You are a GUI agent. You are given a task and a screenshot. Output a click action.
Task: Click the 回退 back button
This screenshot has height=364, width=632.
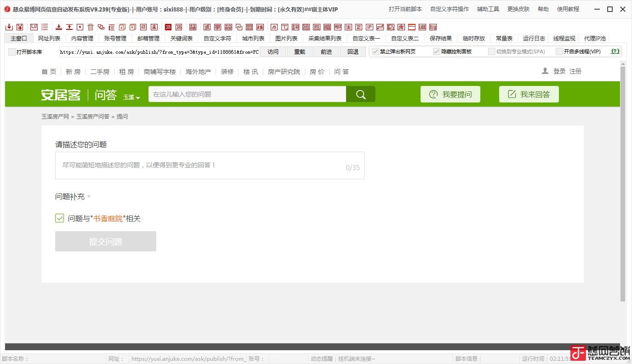353,52
